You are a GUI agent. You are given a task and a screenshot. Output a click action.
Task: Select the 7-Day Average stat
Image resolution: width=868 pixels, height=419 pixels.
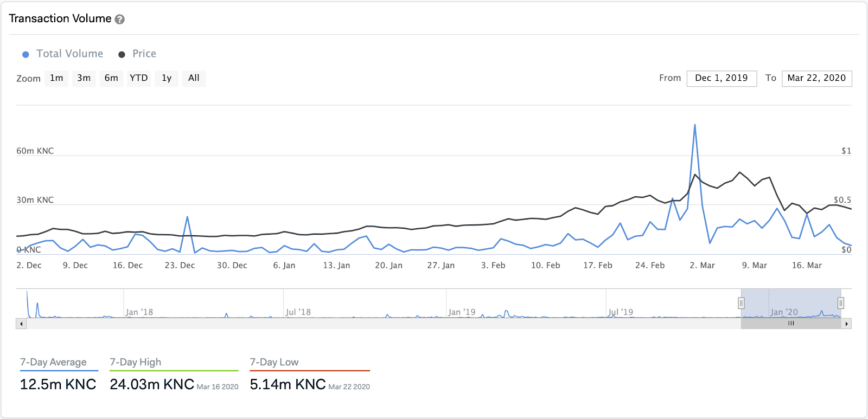click(59, 375)
